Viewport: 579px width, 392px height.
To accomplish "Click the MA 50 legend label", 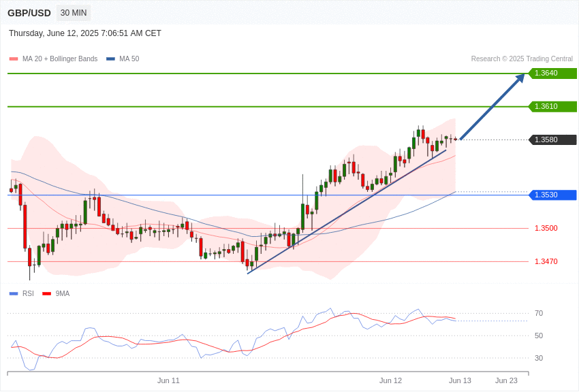I will pyautogui.click(x=129, y=59).
